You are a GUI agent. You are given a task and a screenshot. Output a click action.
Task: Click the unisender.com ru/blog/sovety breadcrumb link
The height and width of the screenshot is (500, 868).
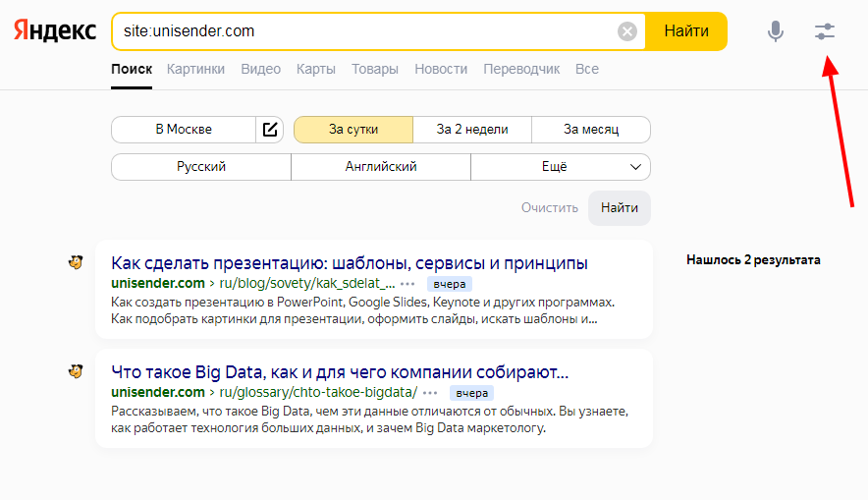pyautogui.click(x=253, y=284)
